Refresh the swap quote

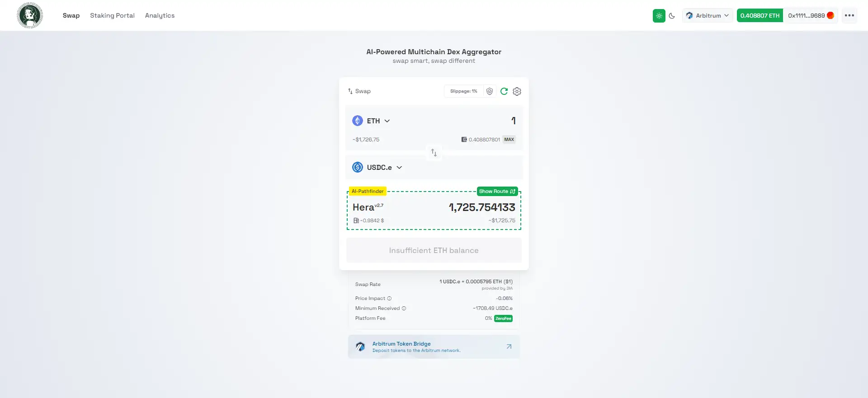(x=504, y=91)
